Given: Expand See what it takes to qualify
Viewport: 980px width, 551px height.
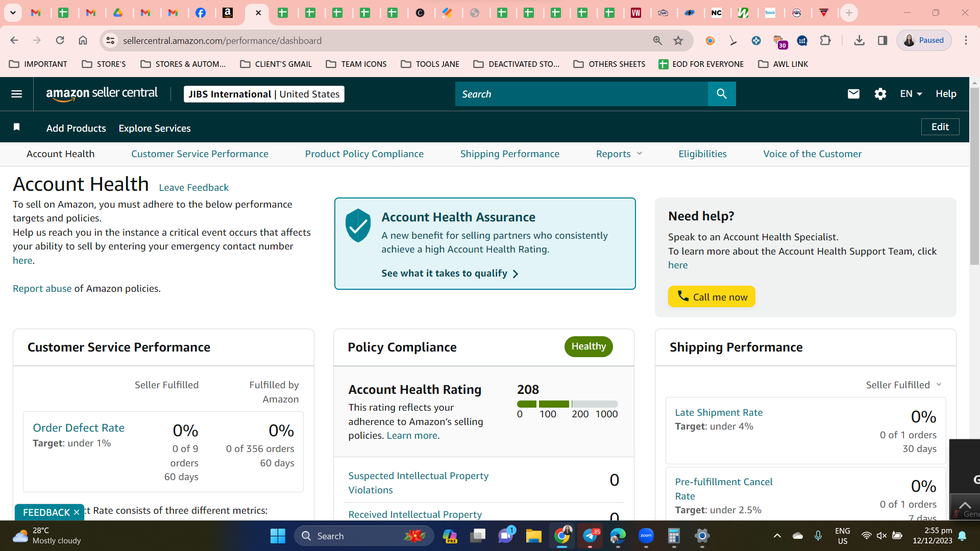Looking at the screenshot, I should tap(450, 273).
